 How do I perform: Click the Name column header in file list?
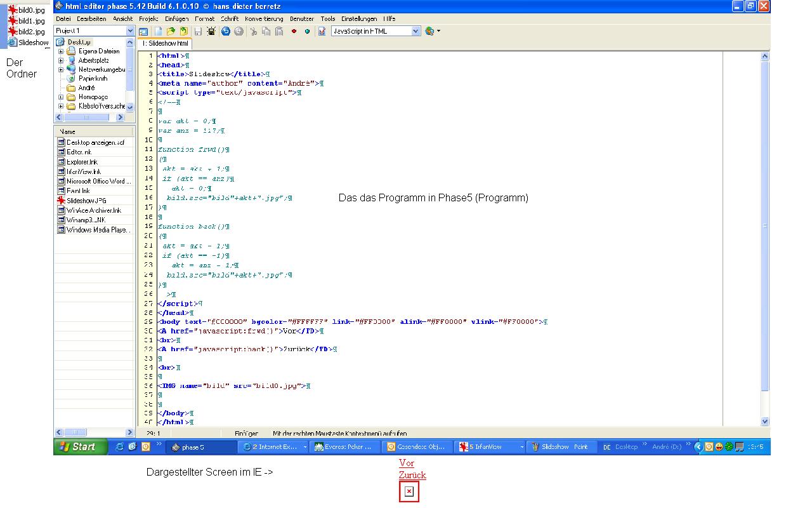pyautogui.click(x=95, y=131)
